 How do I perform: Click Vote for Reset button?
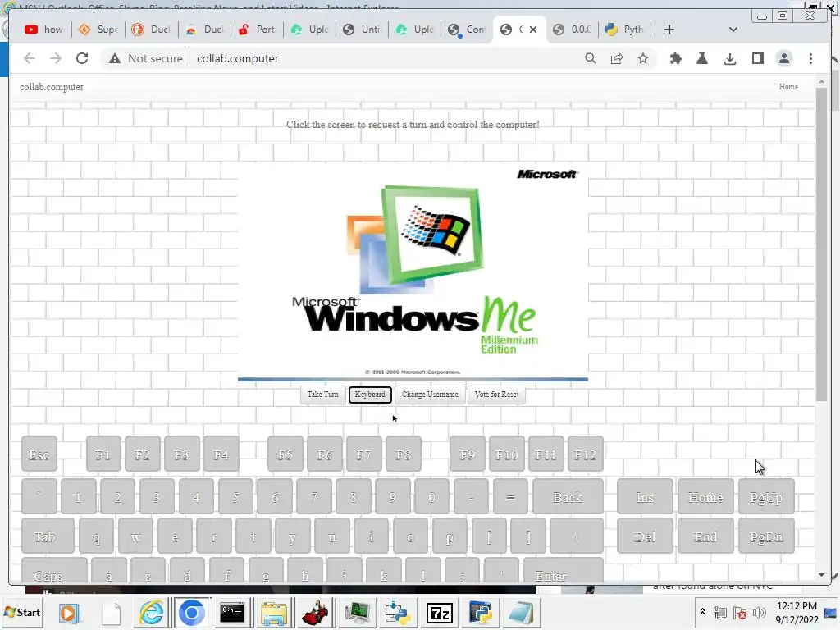click(x=496, y=395)
